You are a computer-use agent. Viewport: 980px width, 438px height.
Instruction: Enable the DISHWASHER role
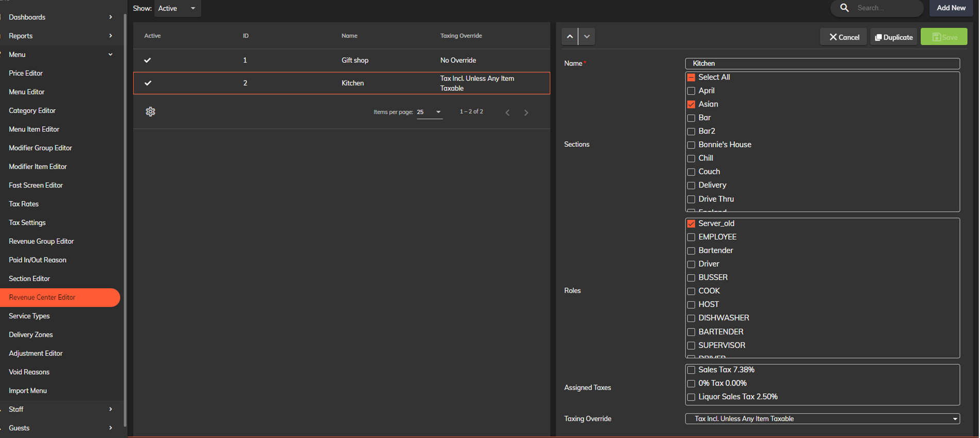pos(691,318)
